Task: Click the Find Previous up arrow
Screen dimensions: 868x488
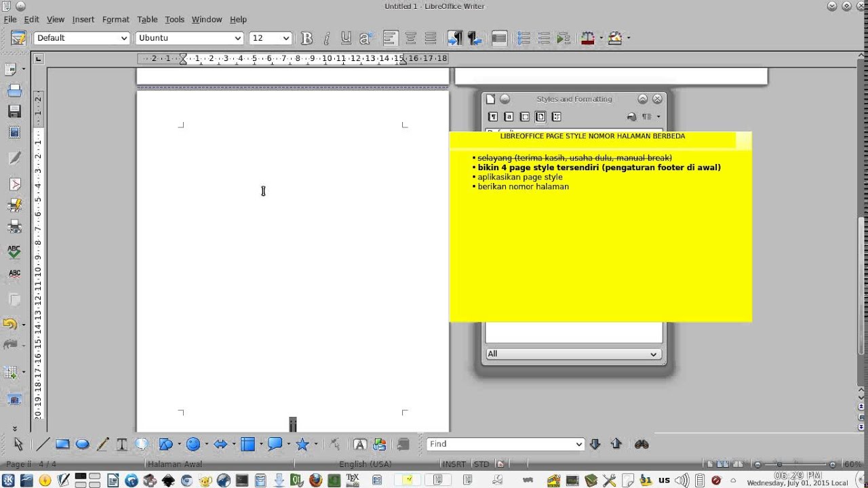Action: (616, 444)
